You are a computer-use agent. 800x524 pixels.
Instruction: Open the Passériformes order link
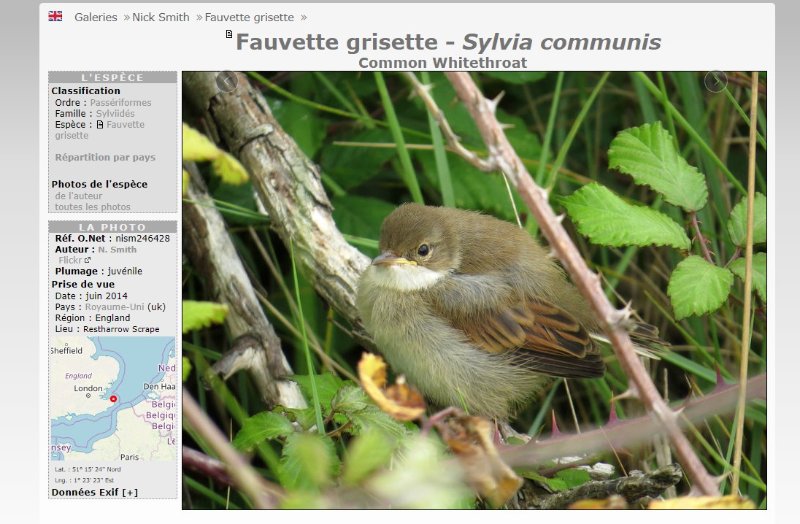point(120,103)
